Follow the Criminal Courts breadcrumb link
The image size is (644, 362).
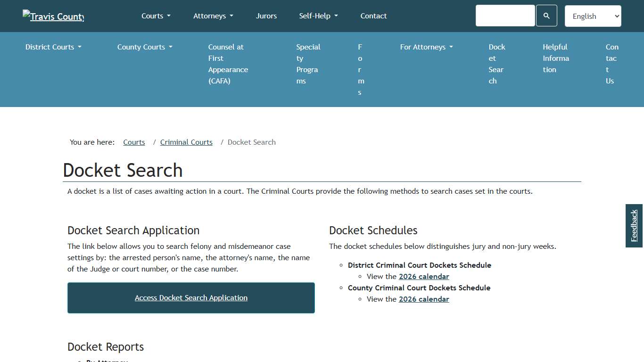point(186,142)
